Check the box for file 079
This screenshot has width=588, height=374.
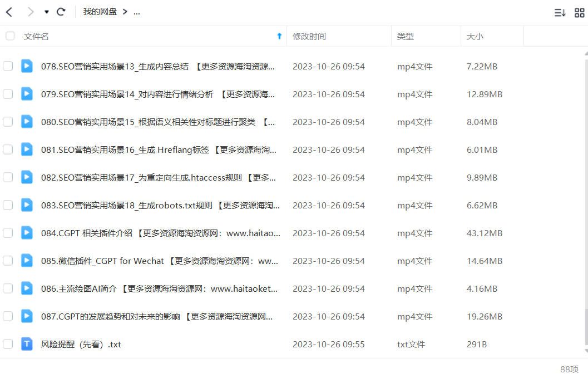pyautogui.click(x=8, y=94)
